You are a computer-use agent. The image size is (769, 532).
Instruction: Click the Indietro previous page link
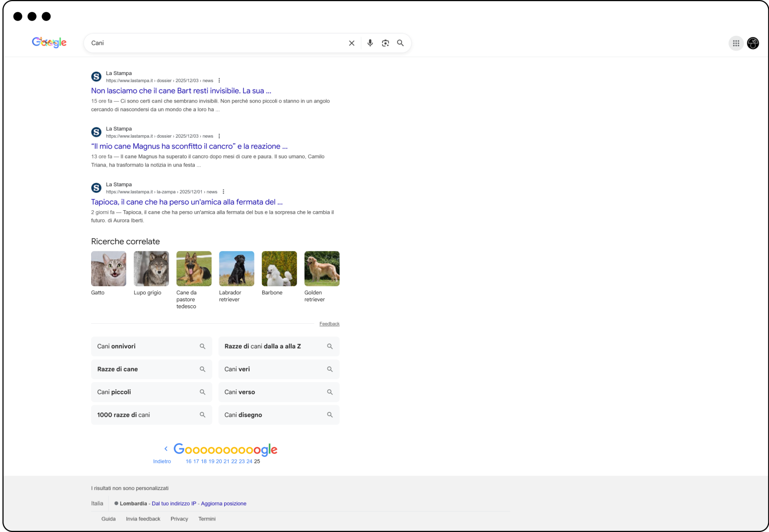162,461
